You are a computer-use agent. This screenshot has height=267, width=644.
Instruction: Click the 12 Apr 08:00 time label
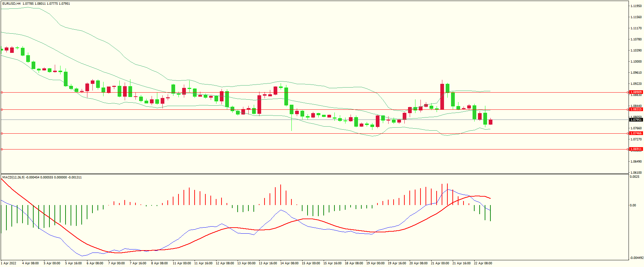225,263
